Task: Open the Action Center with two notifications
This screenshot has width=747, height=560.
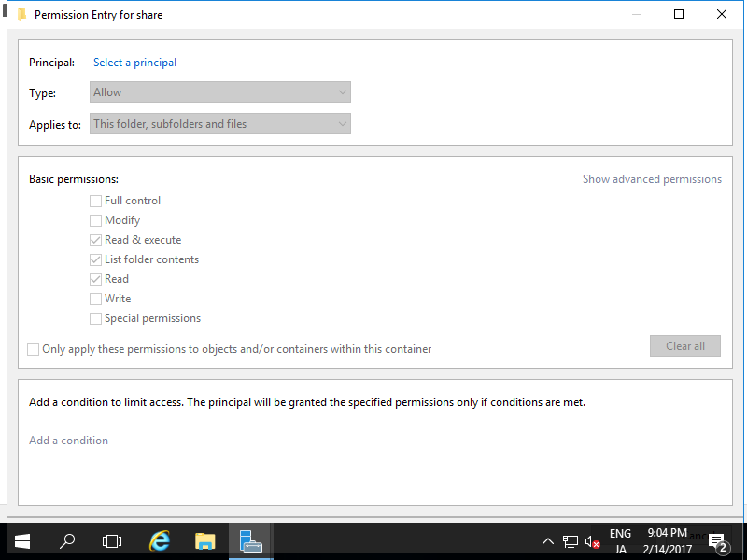Action: pos(717,540)
